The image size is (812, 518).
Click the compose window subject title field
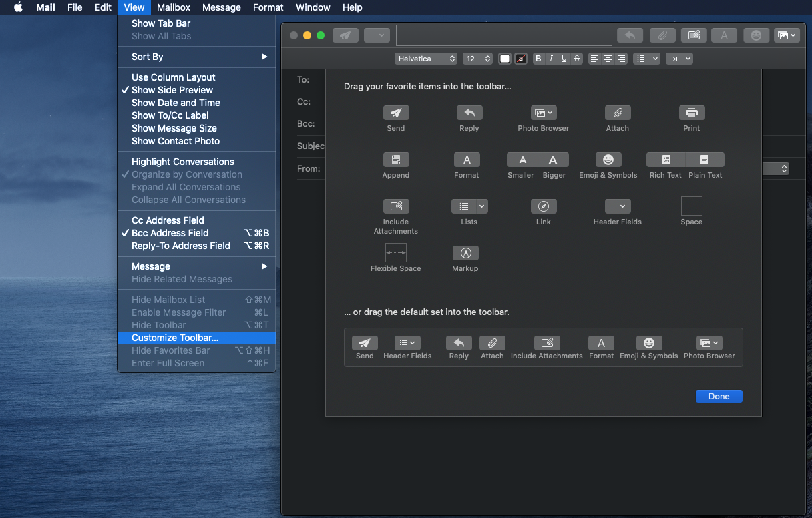point(504,35)
